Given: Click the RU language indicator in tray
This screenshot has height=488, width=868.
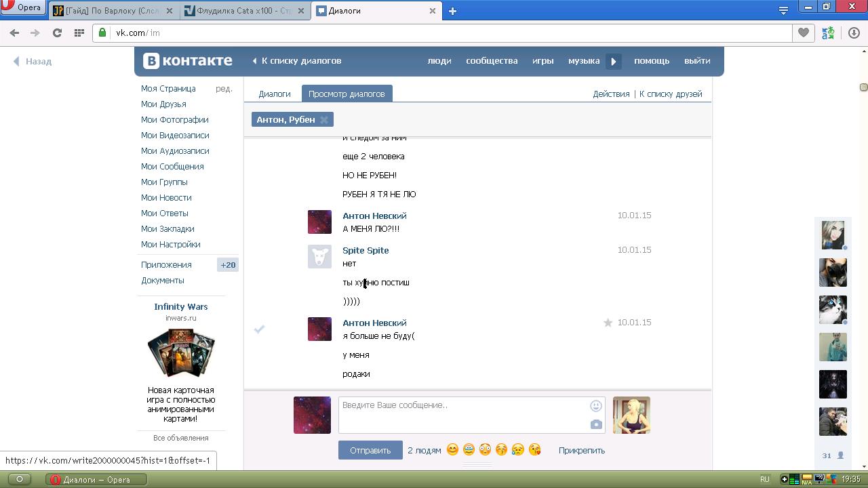Looking at the screenshot, I should (x=764, y=479).
